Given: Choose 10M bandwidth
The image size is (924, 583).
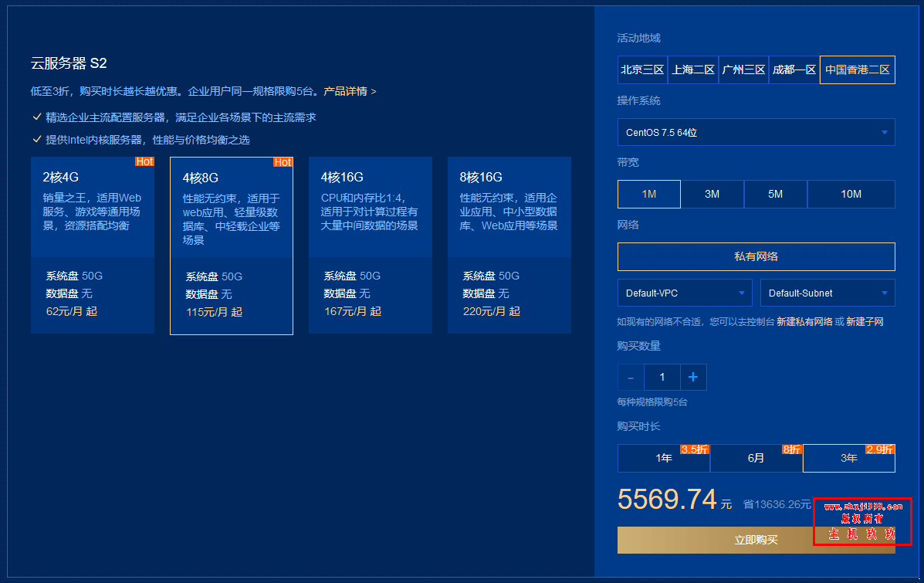Looking at the screenshot, I should coord(851,194).
